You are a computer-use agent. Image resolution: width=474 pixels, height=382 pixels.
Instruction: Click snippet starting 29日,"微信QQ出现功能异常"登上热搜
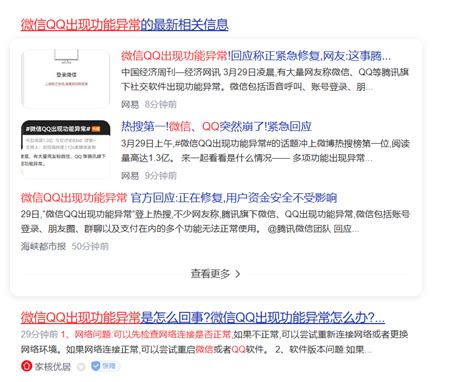pos(215,221)
